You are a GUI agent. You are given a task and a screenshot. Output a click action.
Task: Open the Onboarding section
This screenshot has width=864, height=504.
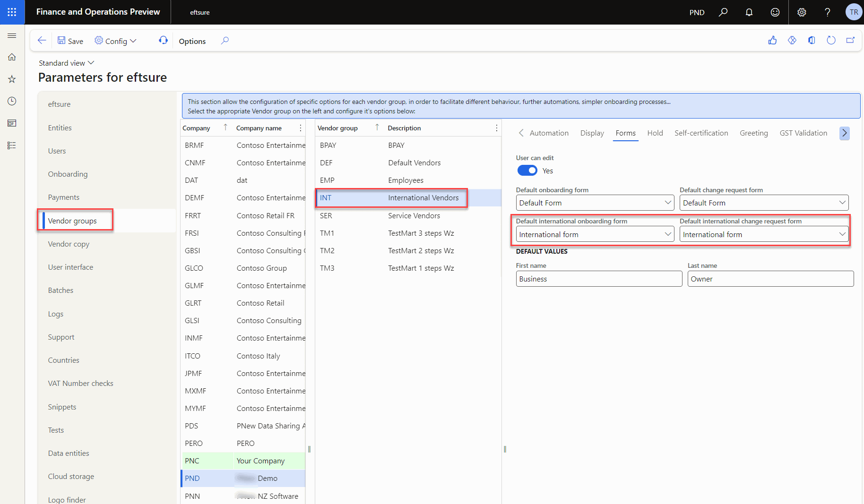click(68, 174)
